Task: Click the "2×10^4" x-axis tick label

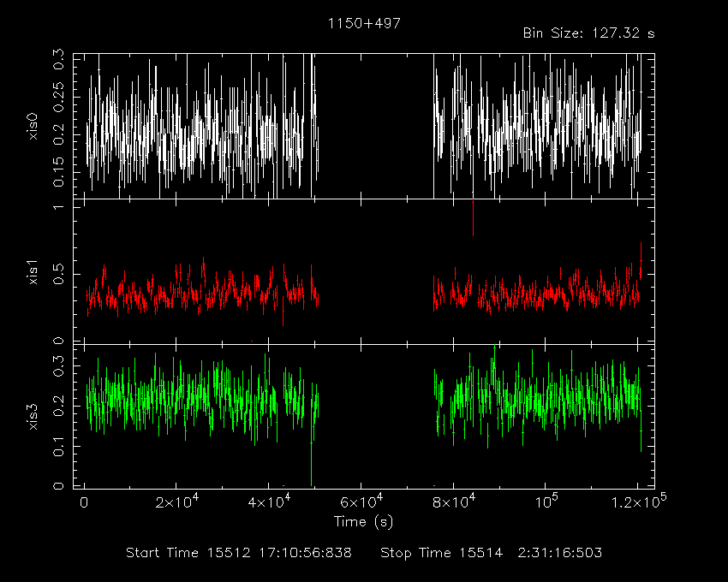Action: point(177,502)
